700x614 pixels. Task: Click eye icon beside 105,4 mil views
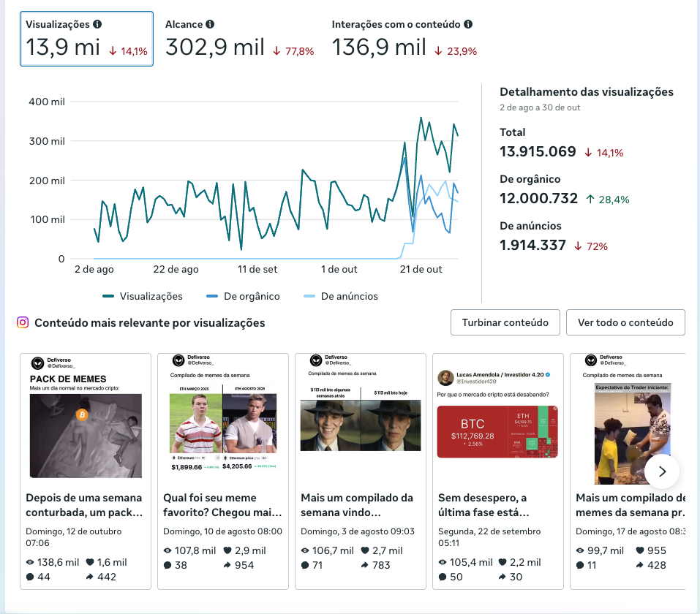[443, 562]
